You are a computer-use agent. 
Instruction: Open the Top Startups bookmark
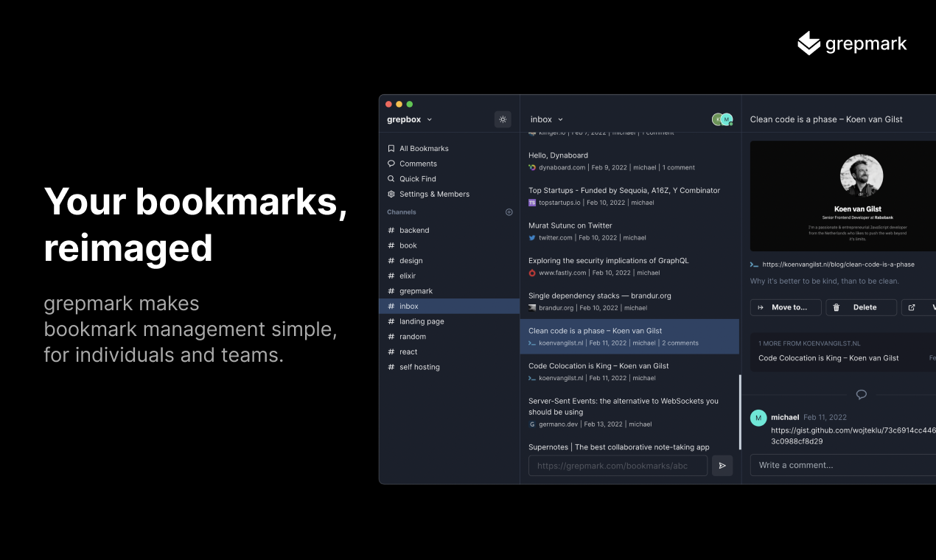tap(629, 196)
